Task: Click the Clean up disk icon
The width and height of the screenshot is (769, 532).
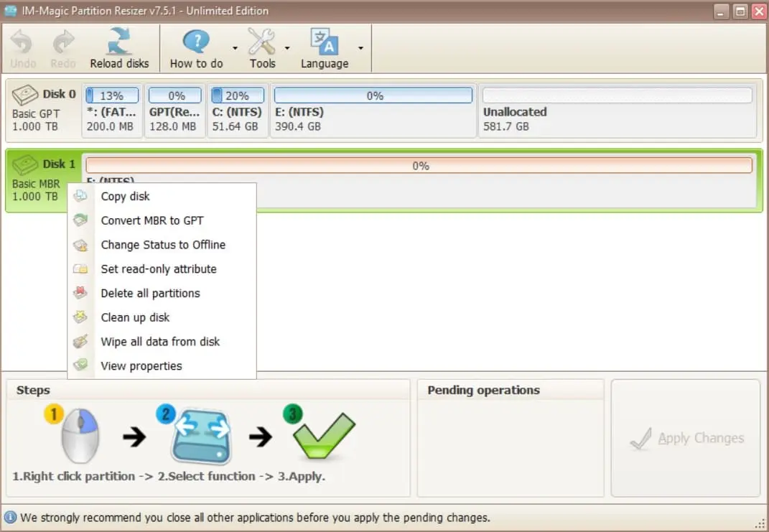Action: coord(80,317)
